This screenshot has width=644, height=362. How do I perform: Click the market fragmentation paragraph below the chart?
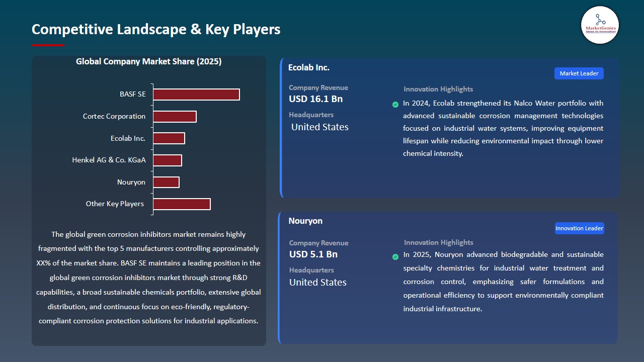pos(148,278)
